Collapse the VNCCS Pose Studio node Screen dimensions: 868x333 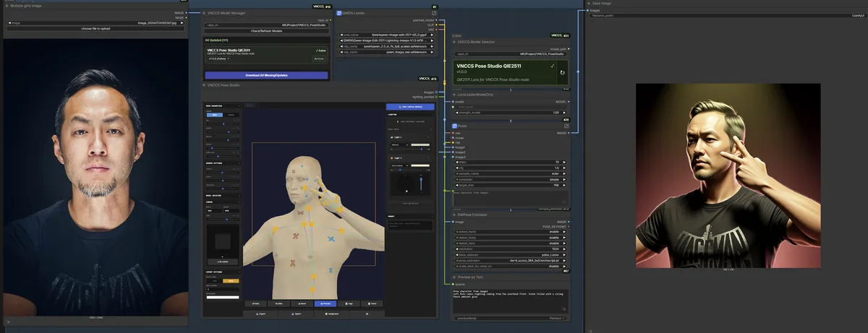tap(204, 85)
